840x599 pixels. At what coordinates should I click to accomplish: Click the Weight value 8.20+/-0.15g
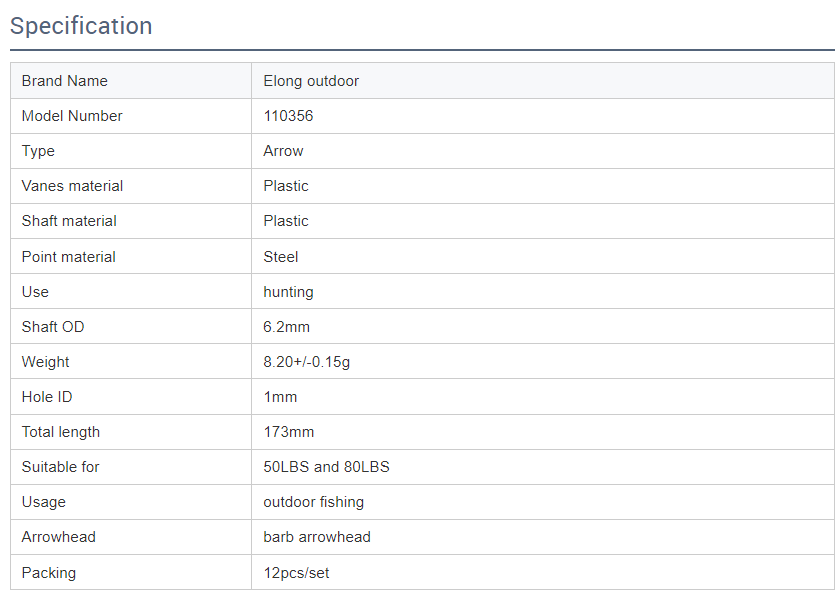pos(307,362)
